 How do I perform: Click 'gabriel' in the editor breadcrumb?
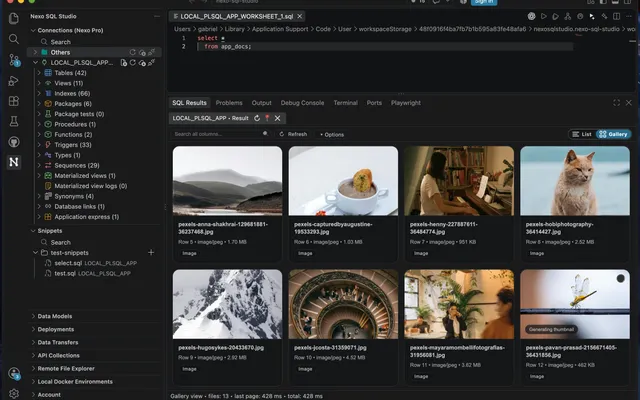point(207,29)
